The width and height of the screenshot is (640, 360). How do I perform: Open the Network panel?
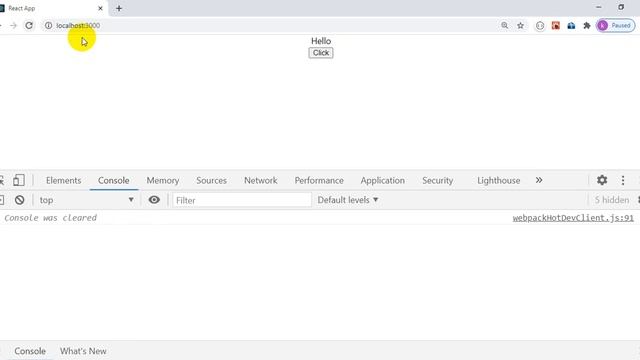click(260, 180)
